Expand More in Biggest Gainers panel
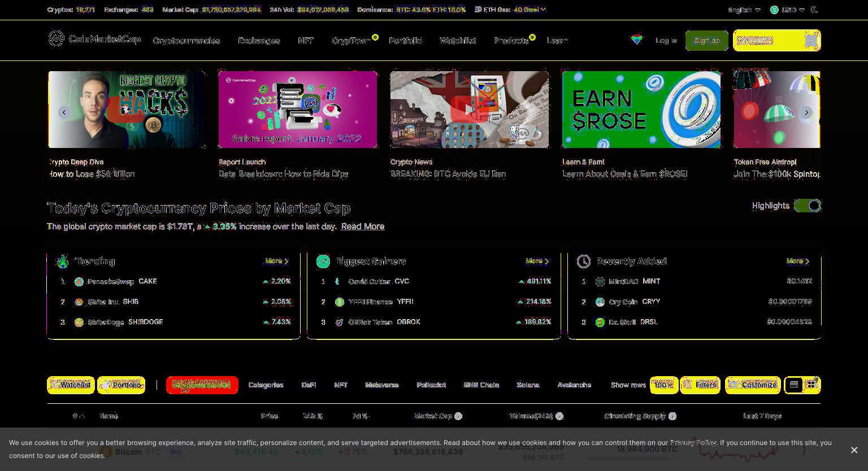The image size is (868, 471). 537,261
